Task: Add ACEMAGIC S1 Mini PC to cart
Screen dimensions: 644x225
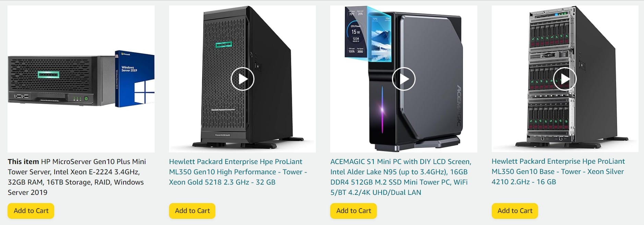Action: click(x=354, y=211)
